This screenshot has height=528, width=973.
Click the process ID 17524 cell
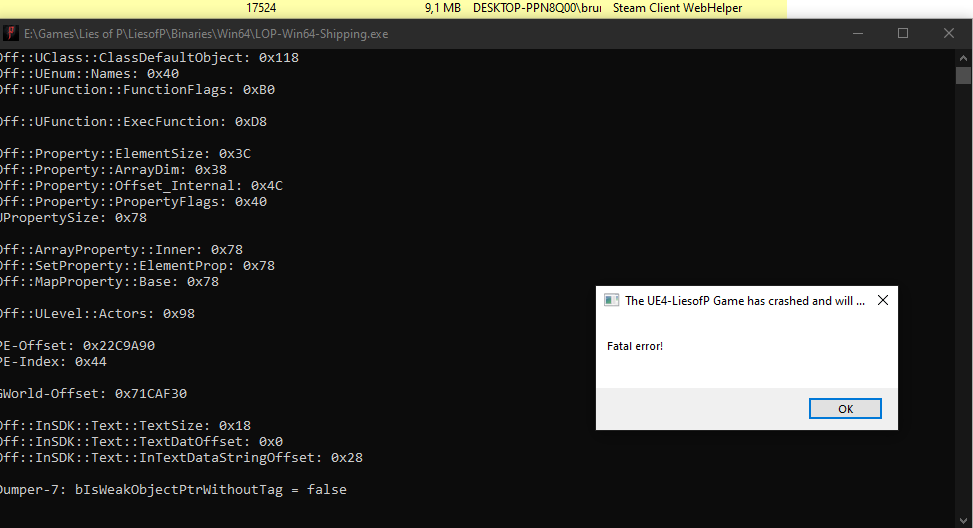coord(261,8)
